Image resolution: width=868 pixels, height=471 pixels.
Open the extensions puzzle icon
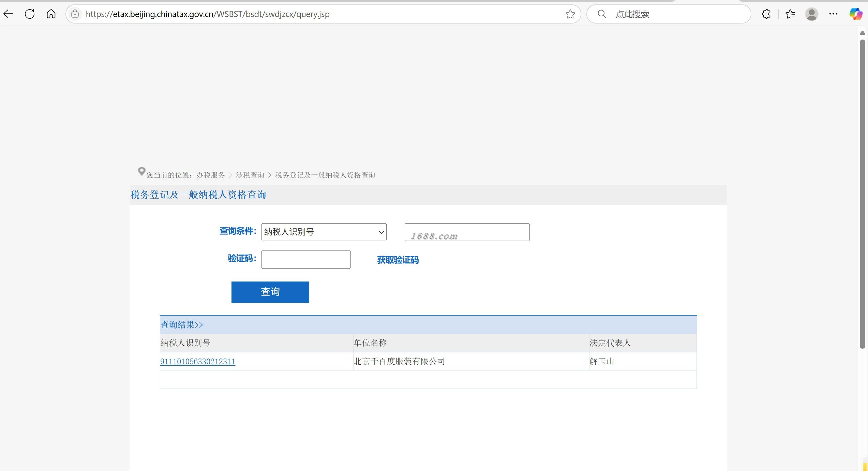point(766,14)
